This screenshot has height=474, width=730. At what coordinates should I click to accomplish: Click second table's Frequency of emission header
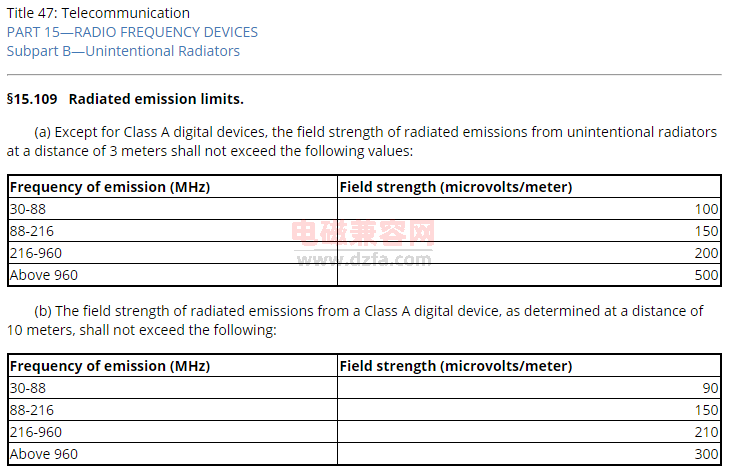110,366
